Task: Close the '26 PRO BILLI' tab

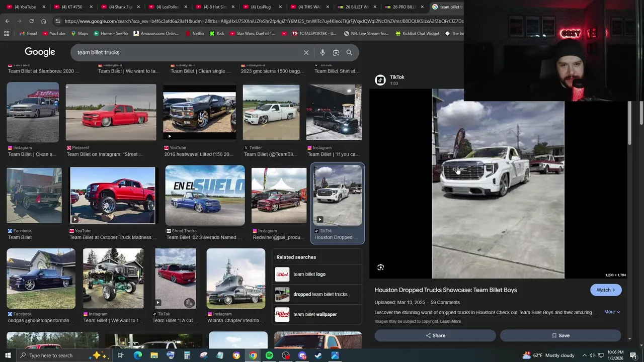Action: [x=422, y=7]
